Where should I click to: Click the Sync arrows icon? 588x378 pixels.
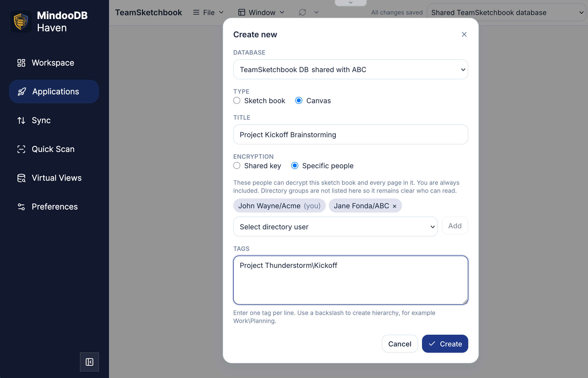[x=21, y=120]
